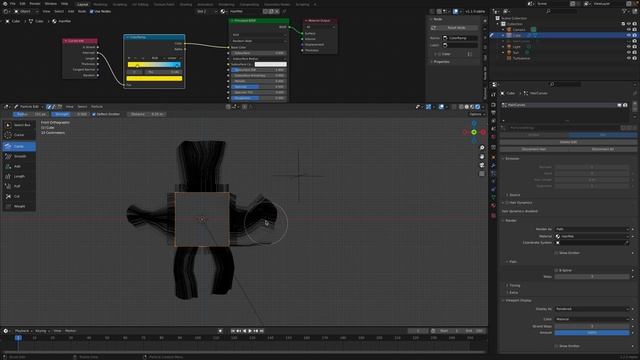This screenshot has width=640, height=360.
Task: Toggle camera view in viewport
Action: [482, 165]
